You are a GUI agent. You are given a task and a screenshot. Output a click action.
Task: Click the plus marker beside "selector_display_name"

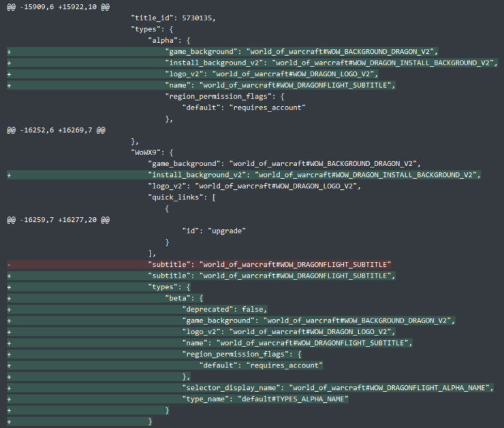click(9, 387)
